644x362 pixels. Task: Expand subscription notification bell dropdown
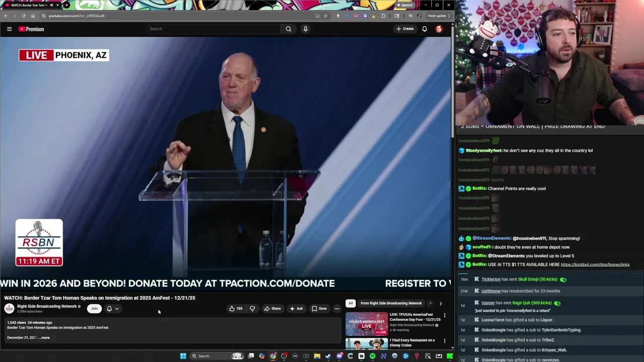pos(113,309)
